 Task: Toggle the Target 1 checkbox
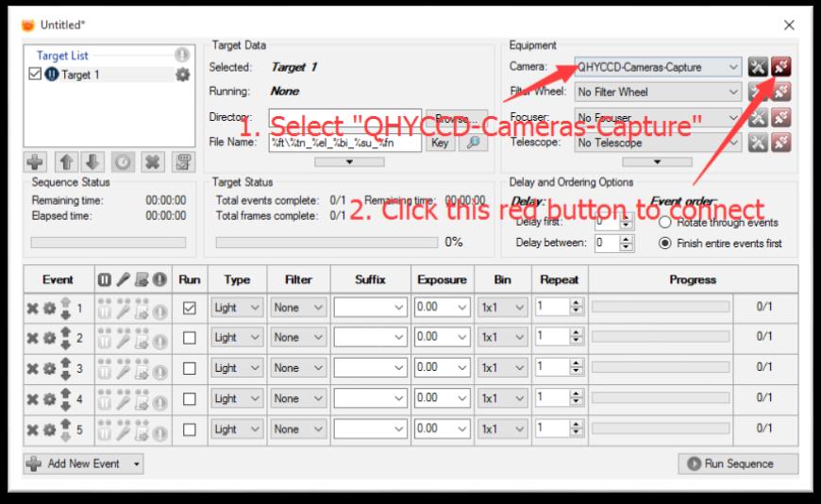(35, 74)
